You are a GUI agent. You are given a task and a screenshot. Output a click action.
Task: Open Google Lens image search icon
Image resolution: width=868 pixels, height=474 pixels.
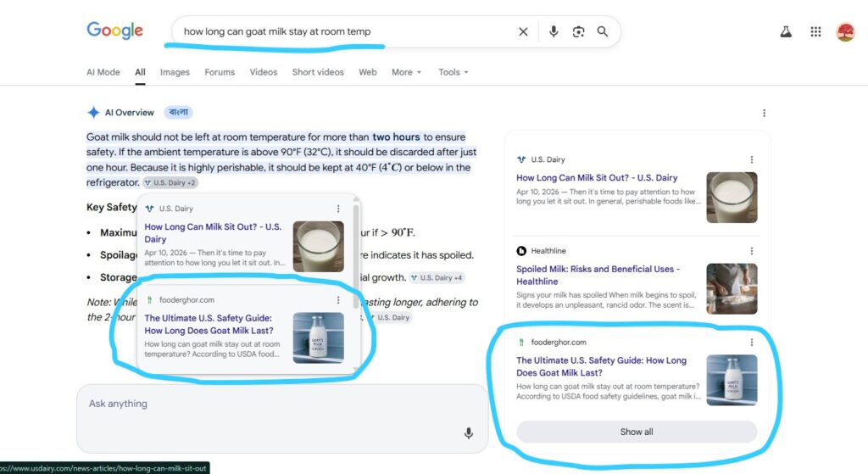(x=578, y=31)
